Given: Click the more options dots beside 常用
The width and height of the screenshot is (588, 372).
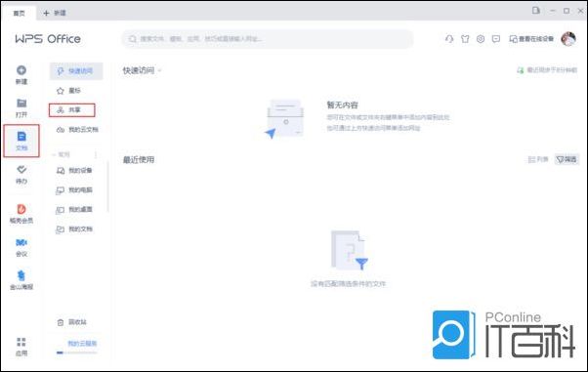Looking at the screenshot, I should 96,154.
